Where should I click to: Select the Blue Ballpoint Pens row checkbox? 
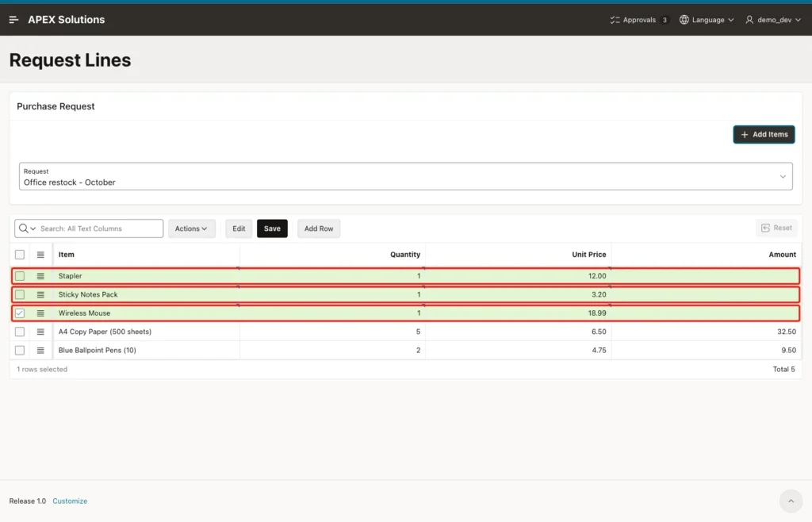coord(20,351)
